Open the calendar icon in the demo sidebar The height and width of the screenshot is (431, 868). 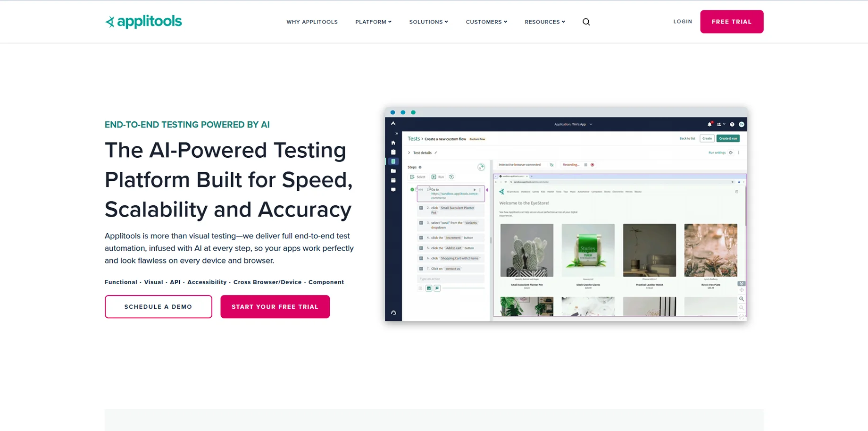point(393,180)
